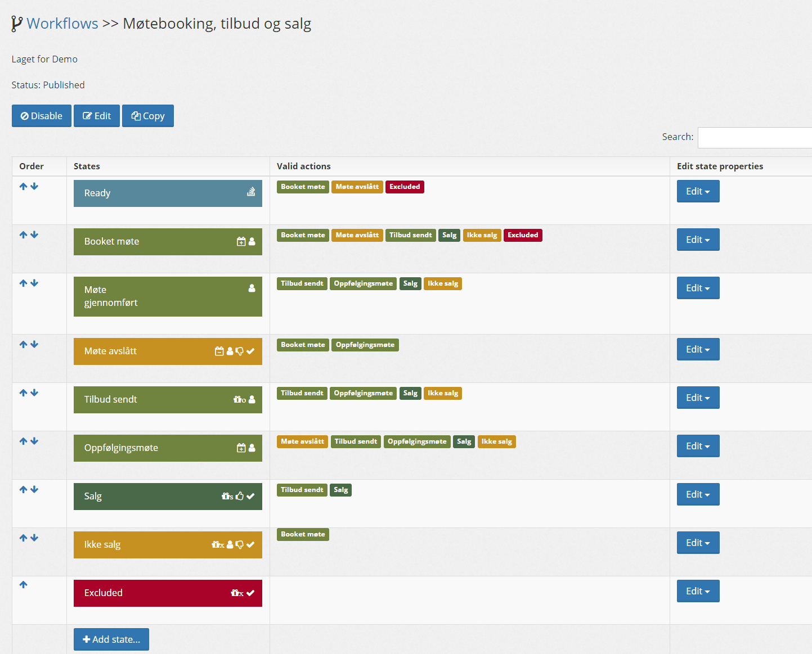Image resolution: width=812 pixels, height=654 pixels.
Task: Open Edit dropdown for Excluded row
Action: 698,591
